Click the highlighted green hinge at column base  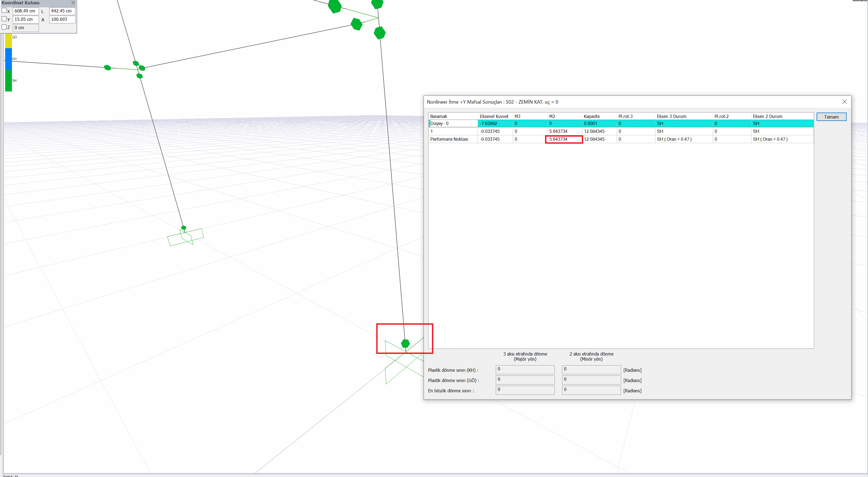(x=405, y=344)
